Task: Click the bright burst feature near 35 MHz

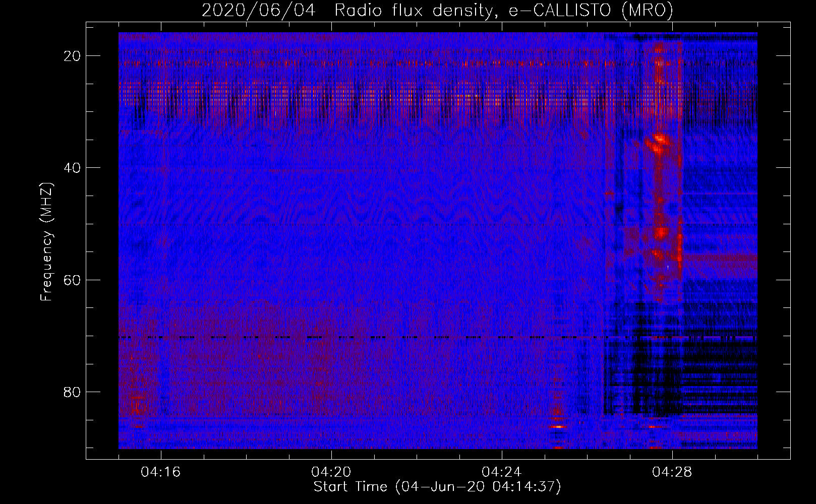Action: click(x=658, y=143)
